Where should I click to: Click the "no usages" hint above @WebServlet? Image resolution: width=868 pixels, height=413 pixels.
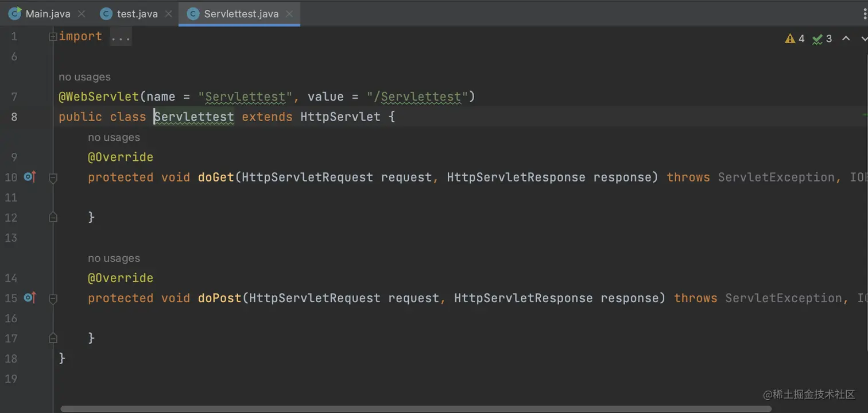pos(84,77)
